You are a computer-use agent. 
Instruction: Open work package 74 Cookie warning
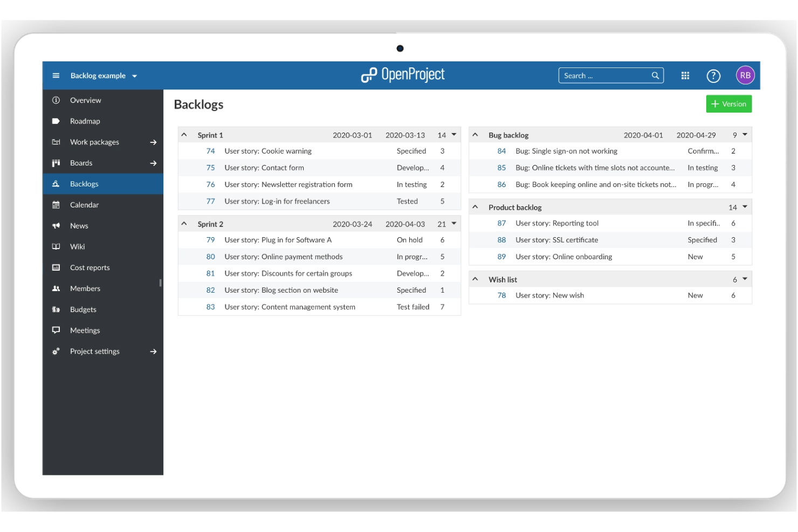click(210, 151)
